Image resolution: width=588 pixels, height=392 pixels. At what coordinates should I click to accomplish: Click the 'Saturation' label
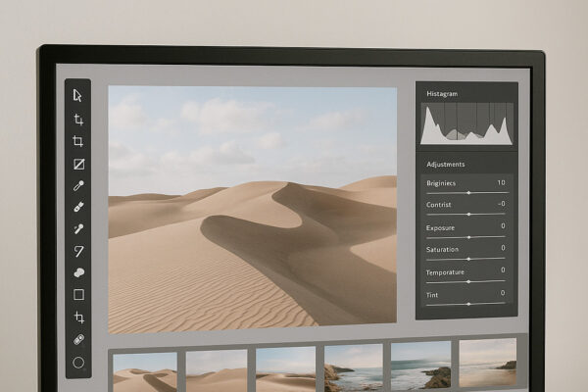click(x=442, y=249)
